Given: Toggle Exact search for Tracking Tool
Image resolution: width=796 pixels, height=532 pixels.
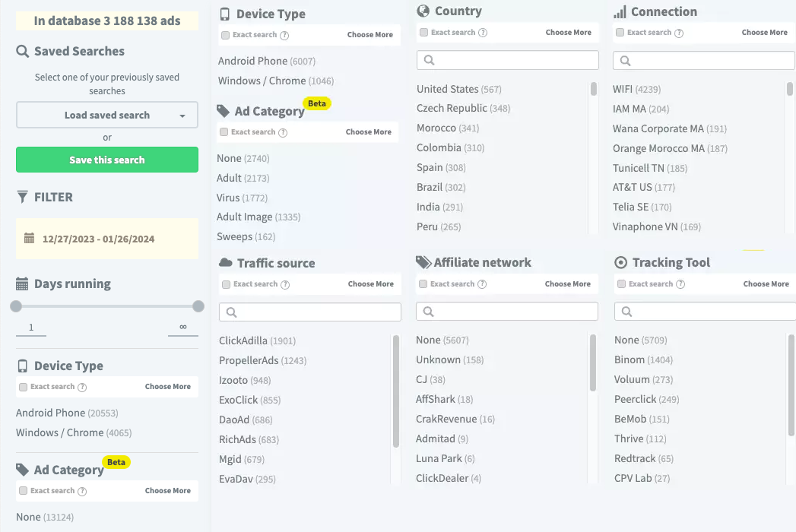Looking at the screenshot, I should point(620,283).
